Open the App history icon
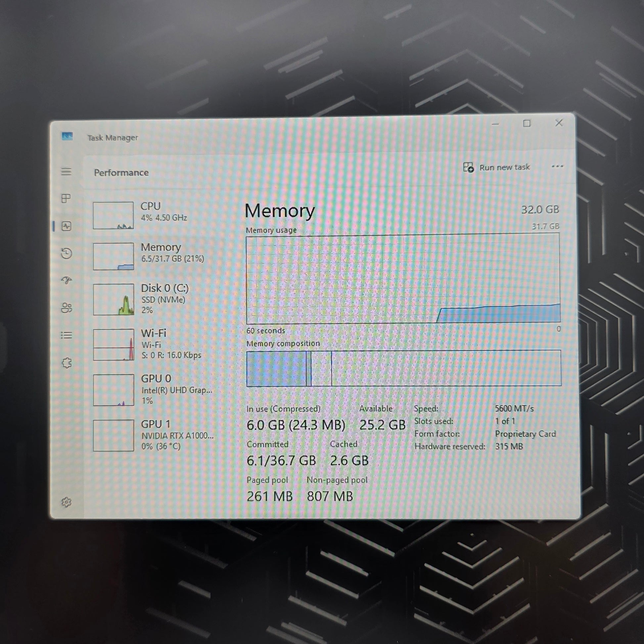Screen dimensions: 644x644 point(66,253)
